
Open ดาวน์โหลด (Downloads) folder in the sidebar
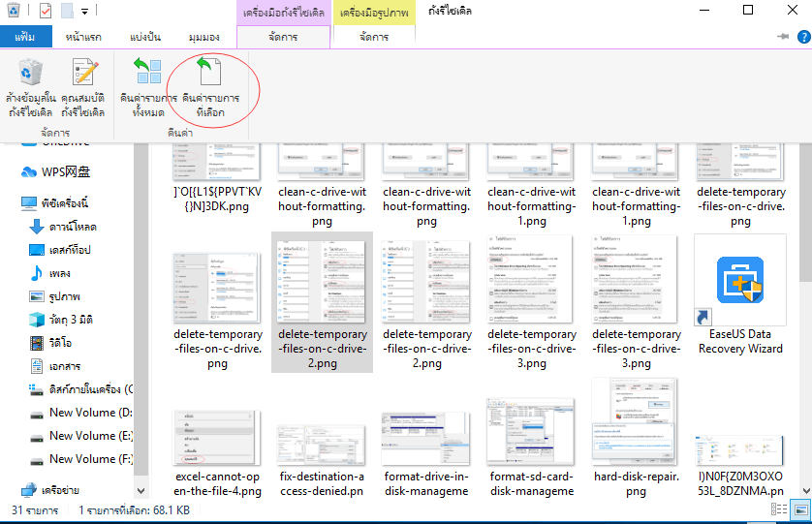[x=63, y=227]
